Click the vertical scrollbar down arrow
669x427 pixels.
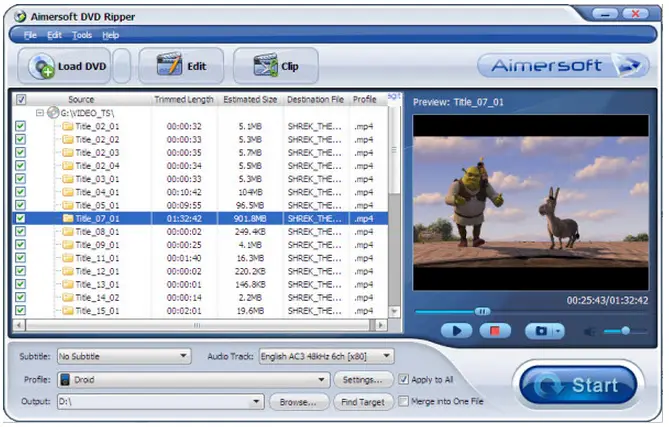click(x=394, y=311)
